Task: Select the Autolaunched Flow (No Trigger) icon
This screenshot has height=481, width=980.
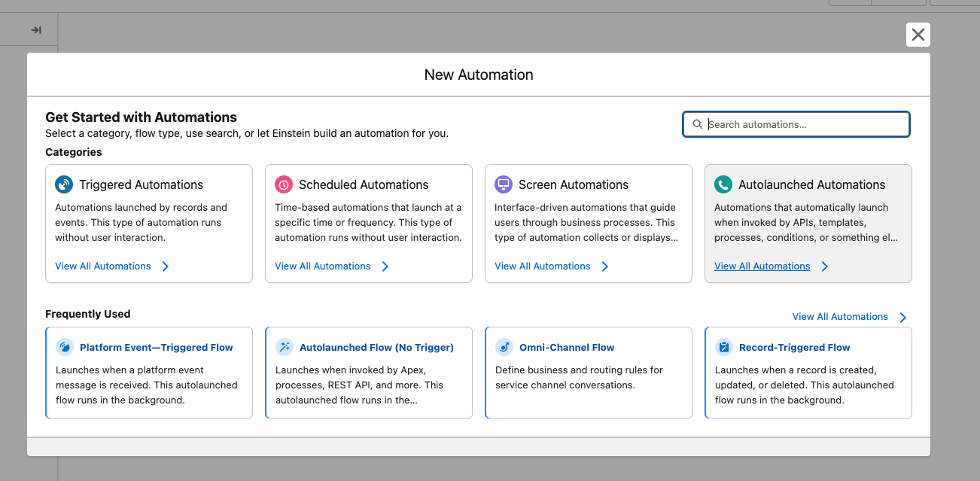Action: coord(285,347)
